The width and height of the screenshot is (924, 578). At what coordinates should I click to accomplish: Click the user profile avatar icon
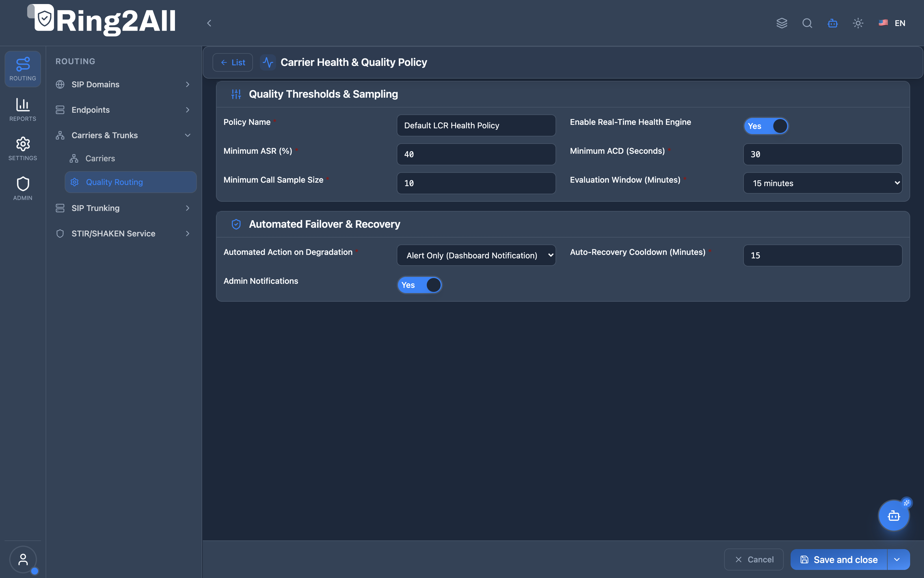23,559
